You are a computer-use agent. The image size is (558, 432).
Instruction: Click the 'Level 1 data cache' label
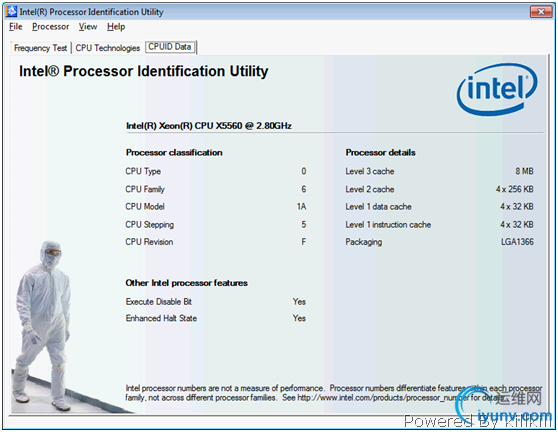click(x=378, y=206)
